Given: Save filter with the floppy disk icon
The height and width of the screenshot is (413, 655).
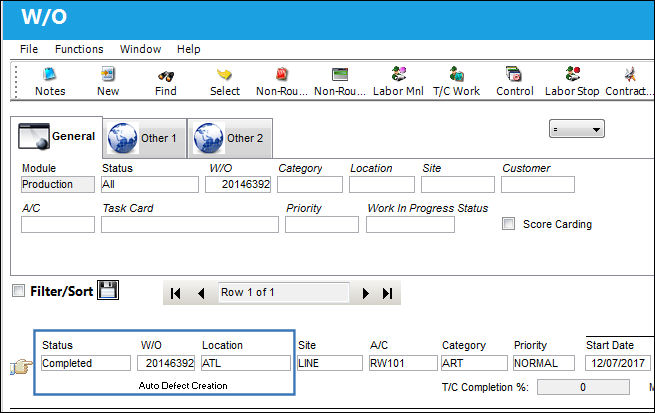Looking at the screenshot, I should [108, 290].
